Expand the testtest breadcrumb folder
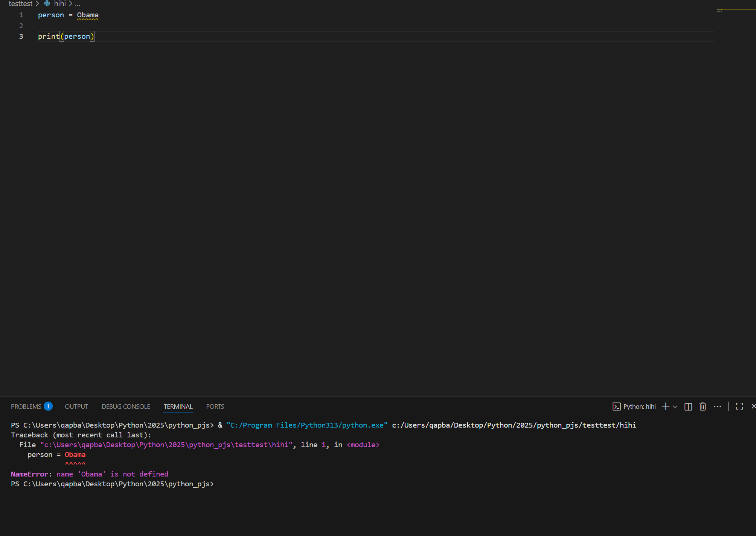The width and height of the screenshot is (756, 536). pyautogui.click(x=20, y=3)
